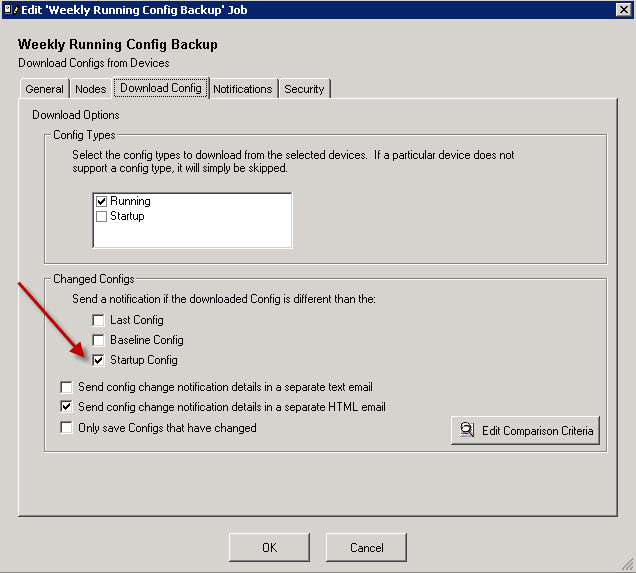Switch to the Nodes tab
This screenshot has width=636, height=573.
coord(90,89)
